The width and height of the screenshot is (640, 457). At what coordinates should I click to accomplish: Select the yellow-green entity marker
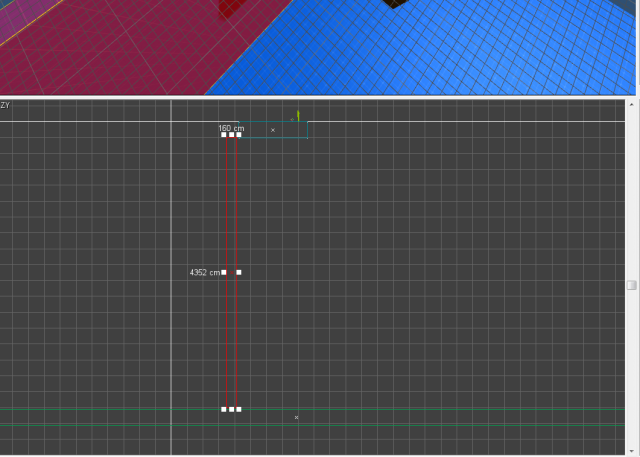pyautogui.click(x=298, y=117)
